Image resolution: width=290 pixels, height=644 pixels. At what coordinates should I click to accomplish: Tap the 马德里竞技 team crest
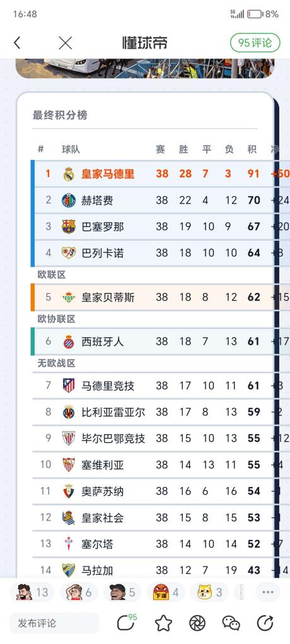pyautogui.click(x=69, y=386)
